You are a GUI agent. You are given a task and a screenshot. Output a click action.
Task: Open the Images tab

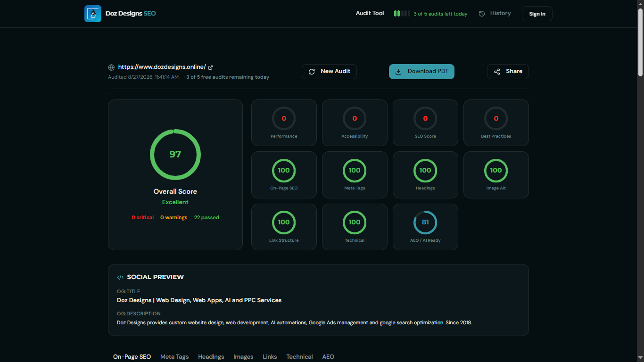click(x=243, y=357)
